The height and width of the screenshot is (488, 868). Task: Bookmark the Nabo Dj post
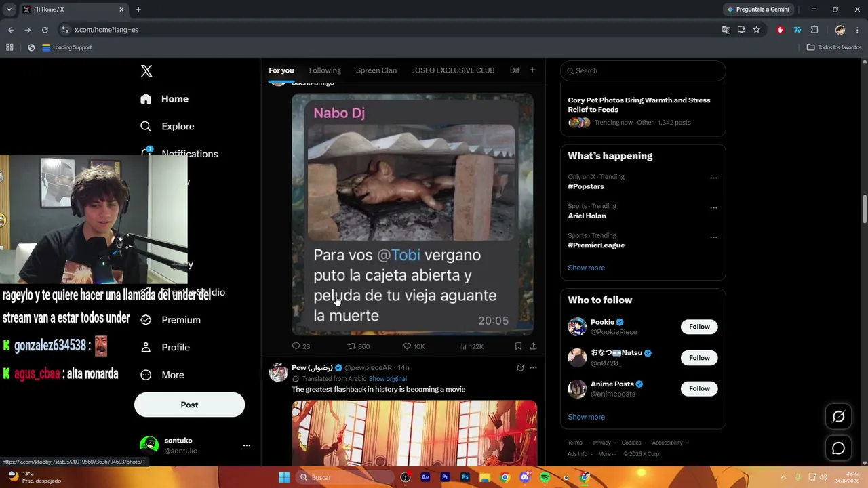[x=518, y=346]
